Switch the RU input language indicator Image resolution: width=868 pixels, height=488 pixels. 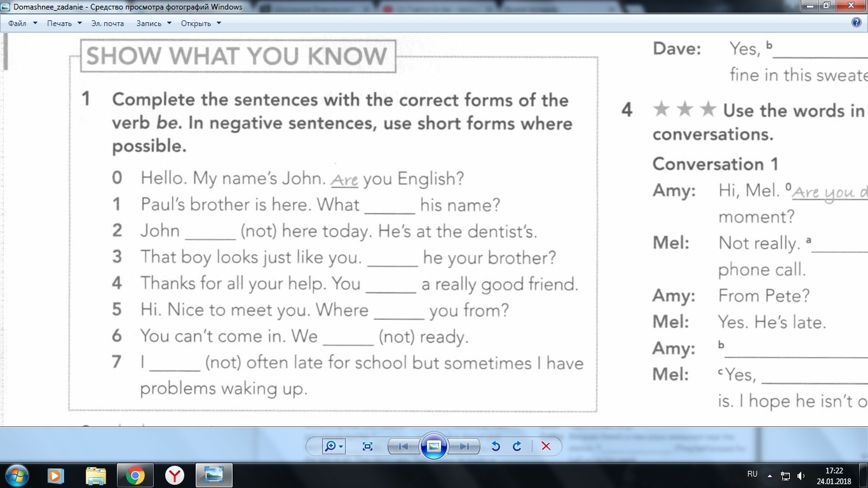pos(752,474)
